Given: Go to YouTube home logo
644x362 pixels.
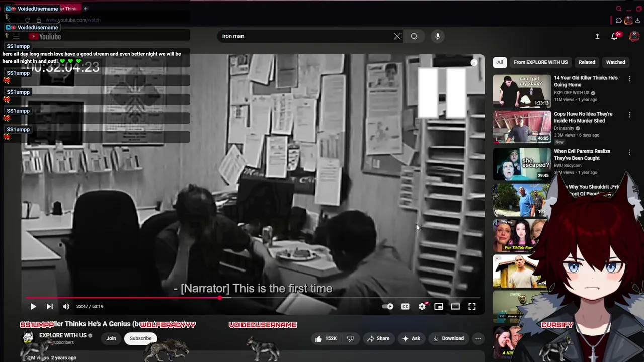Looking at the screenshot, I should pos(45,36).
